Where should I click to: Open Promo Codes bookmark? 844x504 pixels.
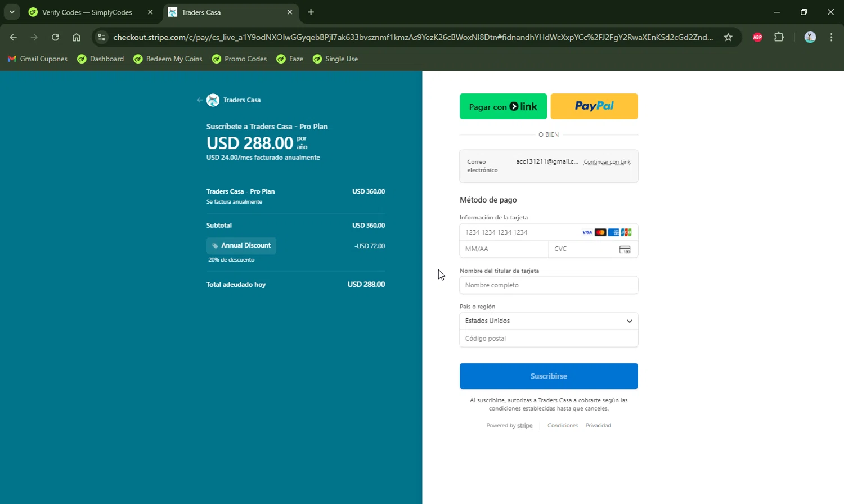(239, 58)
